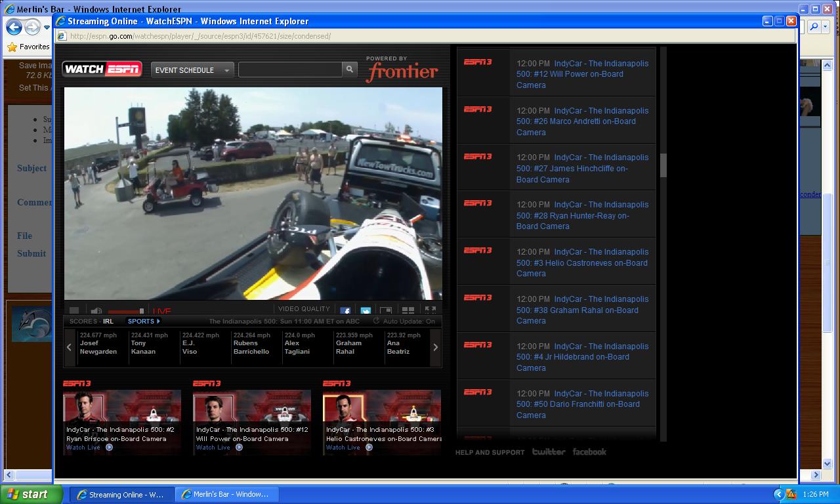Click ESPN3 logo beside Will Power listing
840x504 pixels.
coord(478,62)
